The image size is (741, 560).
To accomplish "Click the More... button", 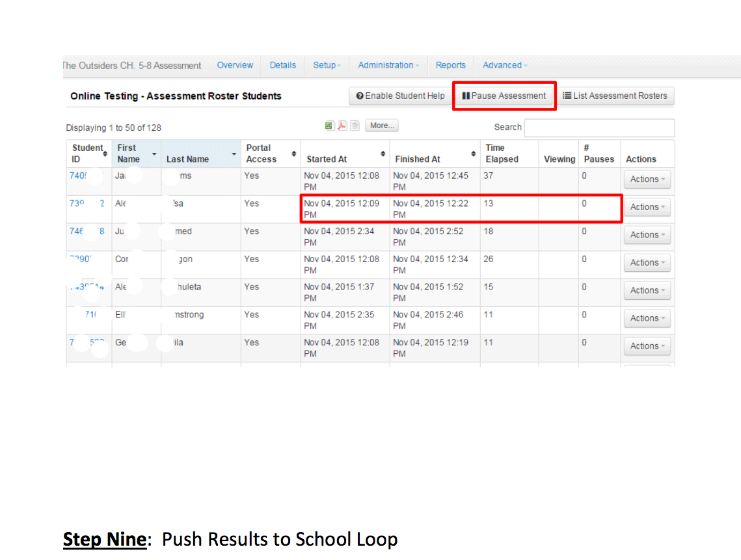I will 382,126.
